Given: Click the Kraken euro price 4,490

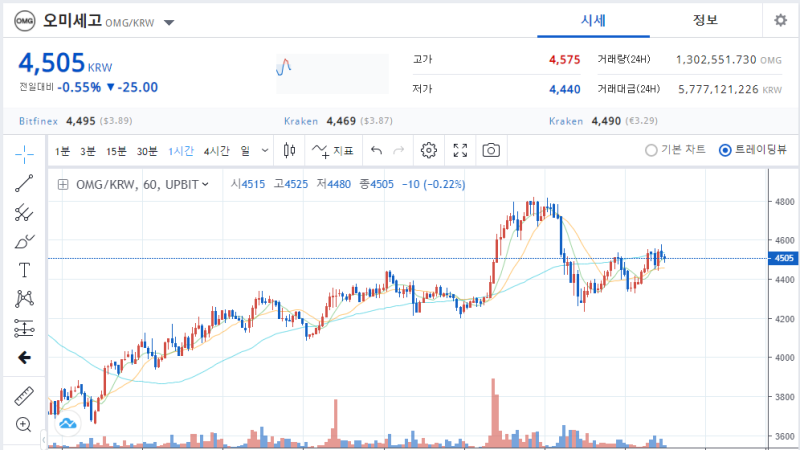Looking at the screenshot, I should click(606, 121).
